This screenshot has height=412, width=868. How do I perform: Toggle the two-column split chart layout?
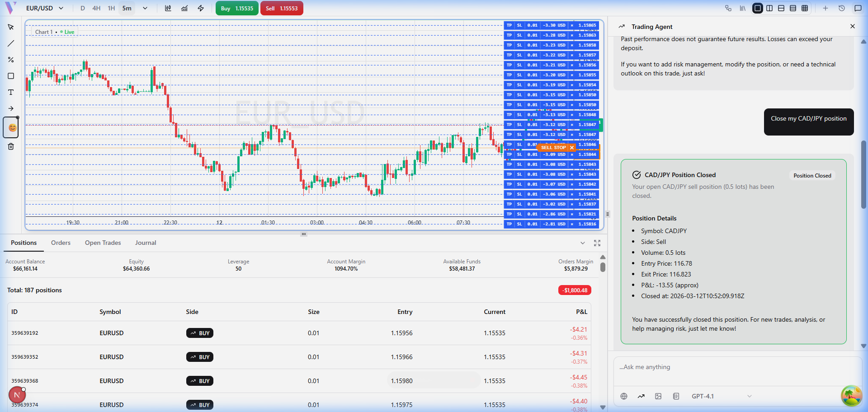[769, 8]
